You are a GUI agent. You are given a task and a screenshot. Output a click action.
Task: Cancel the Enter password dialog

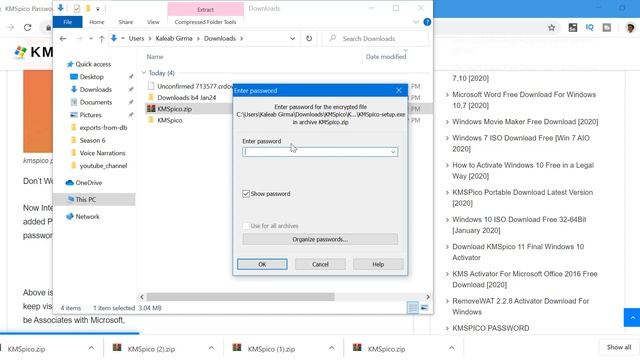click(x=320, y=264)
